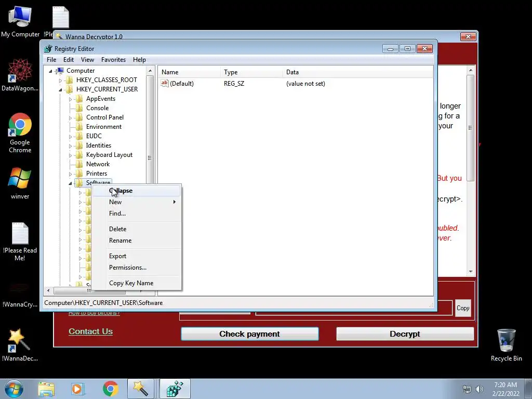Open the winver desktop icon
532x399 pixels.
point(20,183)
